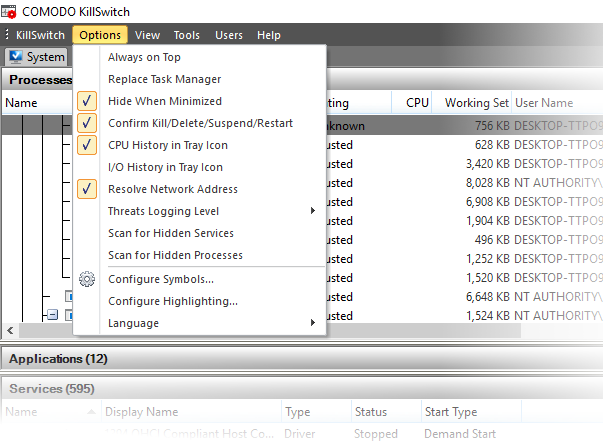Close the open Options menu
Screen dimensions: 603x447
pos(100,35)
